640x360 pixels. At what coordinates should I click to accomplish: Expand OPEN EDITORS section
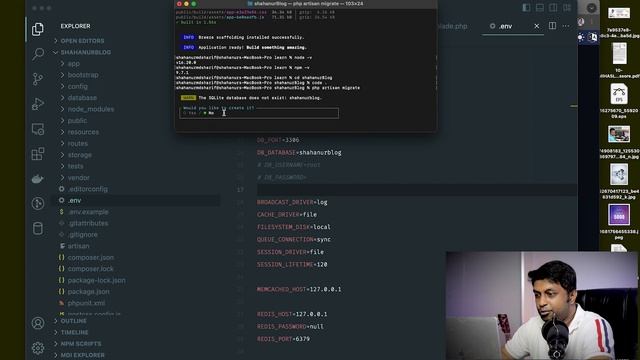[82, 41]
